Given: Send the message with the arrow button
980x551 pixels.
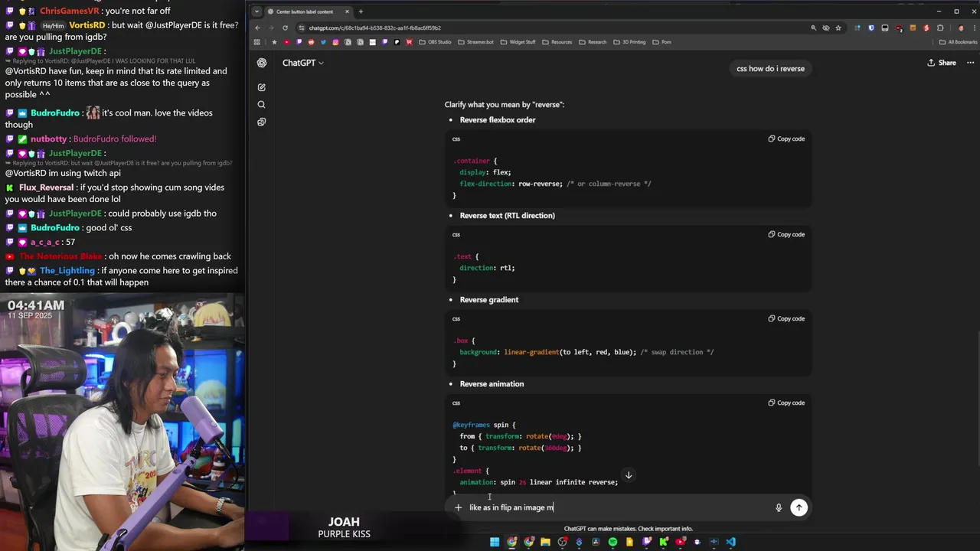Looking at the screenshot, I should click(x=799, y=507).
